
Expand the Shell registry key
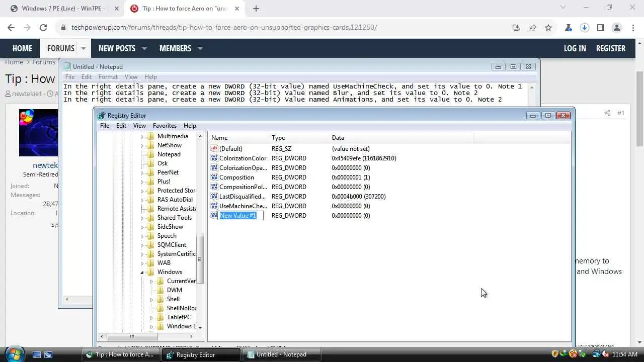(x=152, y=299)
